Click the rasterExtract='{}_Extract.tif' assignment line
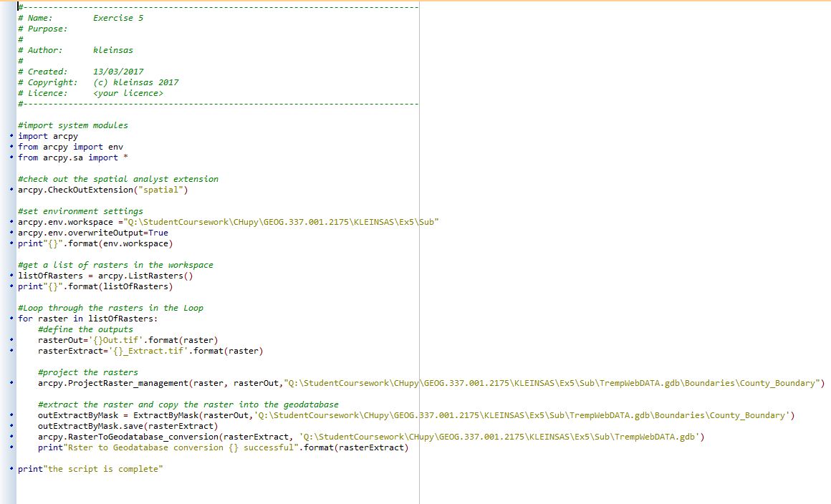 tap(150, 351)
